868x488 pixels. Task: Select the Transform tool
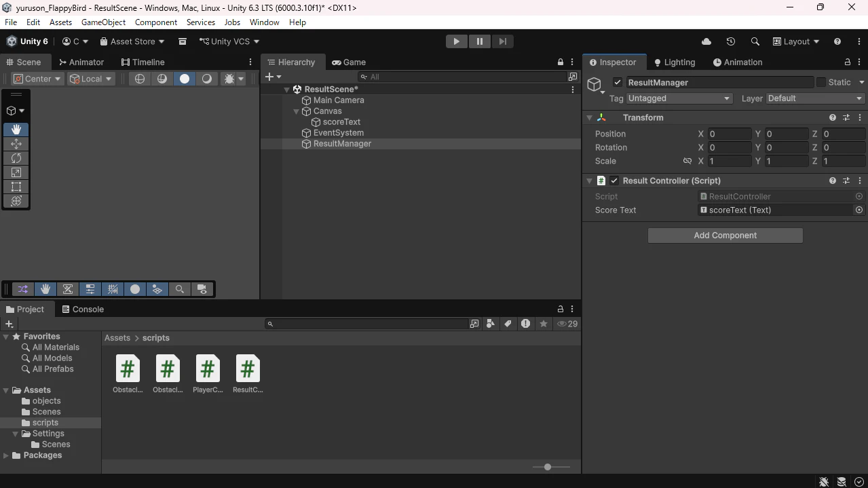click(x=16, y=201)
